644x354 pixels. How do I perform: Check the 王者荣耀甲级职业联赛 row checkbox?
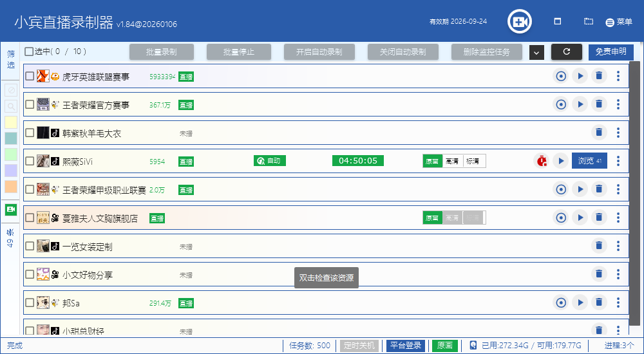(30, 189)
